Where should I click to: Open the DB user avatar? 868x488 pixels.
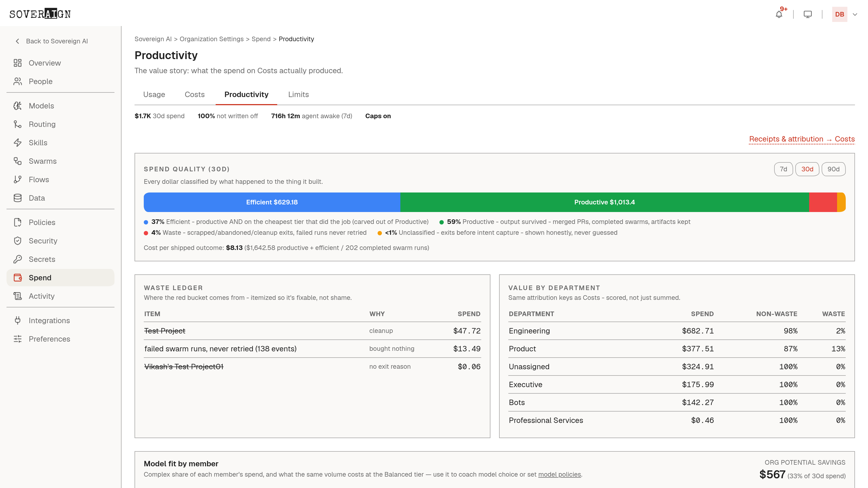(839, 14)
